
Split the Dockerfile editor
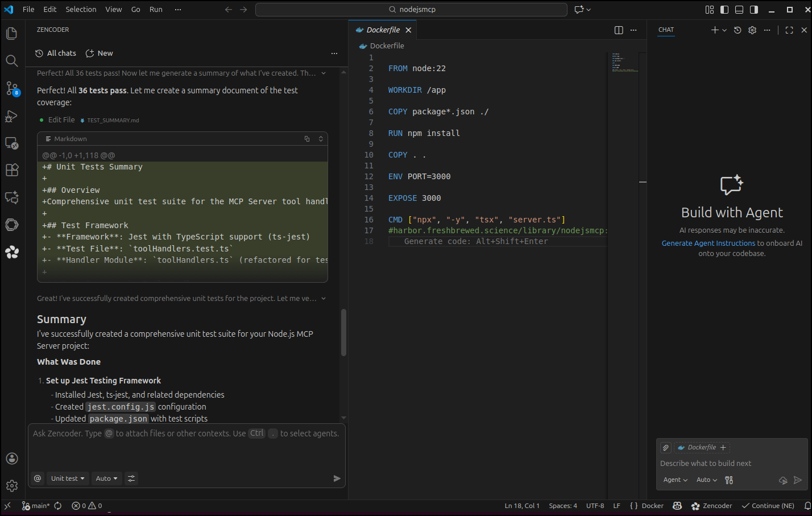pos(618,30)
